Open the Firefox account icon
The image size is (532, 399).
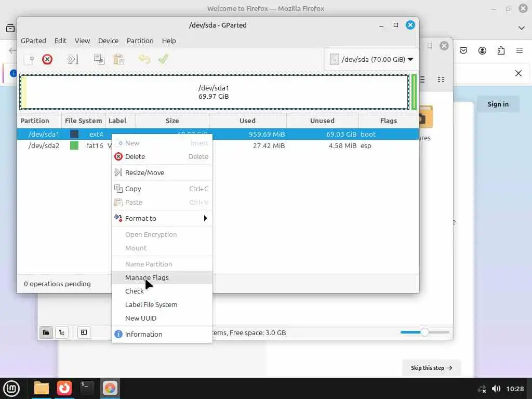tap(482, 50)
